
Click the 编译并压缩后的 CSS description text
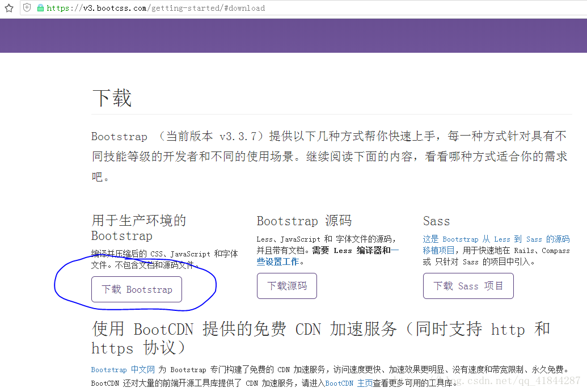point(164,259)
